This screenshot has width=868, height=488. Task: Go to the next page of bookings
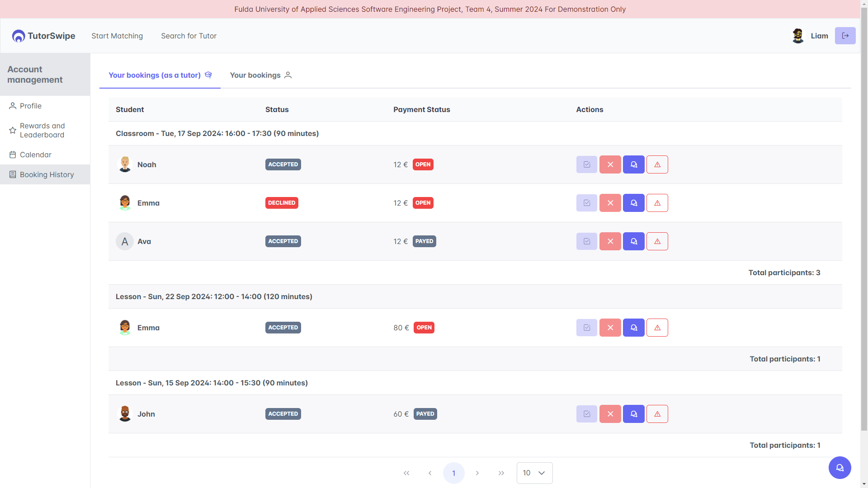[x=477, y=473]
